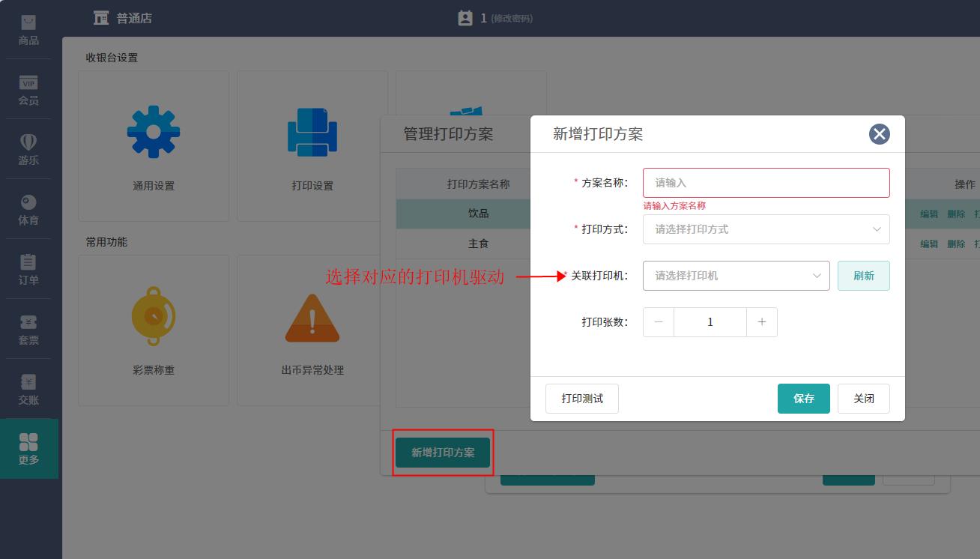The width and height of the screenshot is (980, 559).
Task: Open 打印设置 printer icon card
Action: 312,146
